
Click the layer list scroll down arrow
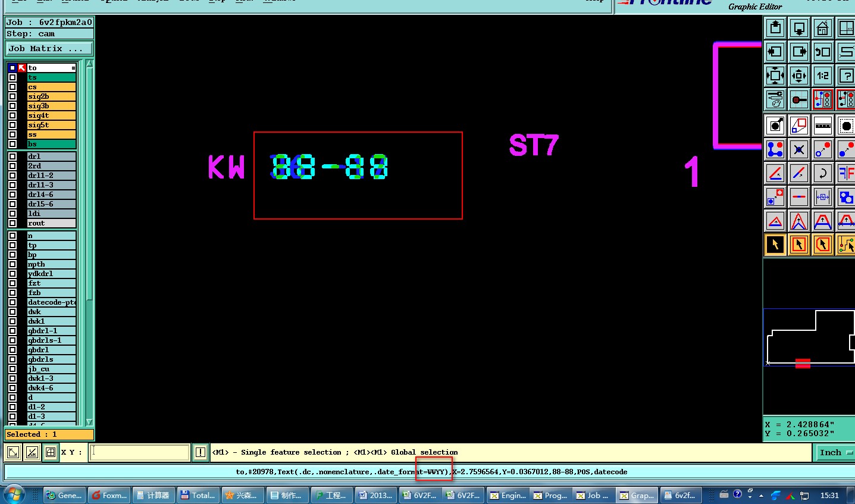click(89, 421)
